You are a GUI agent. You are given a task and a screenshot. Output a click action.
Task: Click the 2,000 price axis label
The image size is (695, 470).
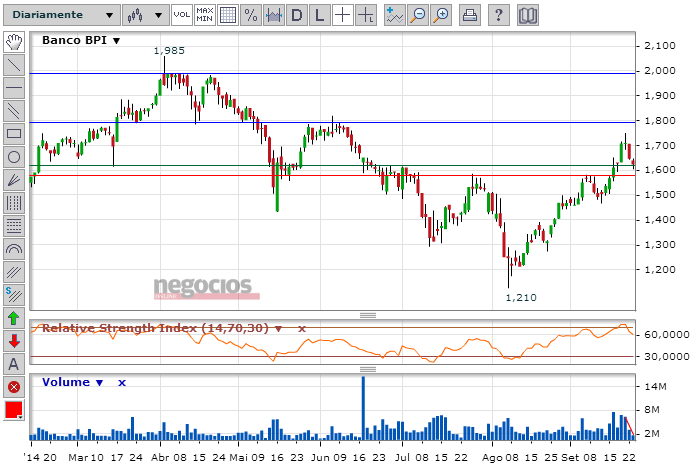click(x=660, y=70)
